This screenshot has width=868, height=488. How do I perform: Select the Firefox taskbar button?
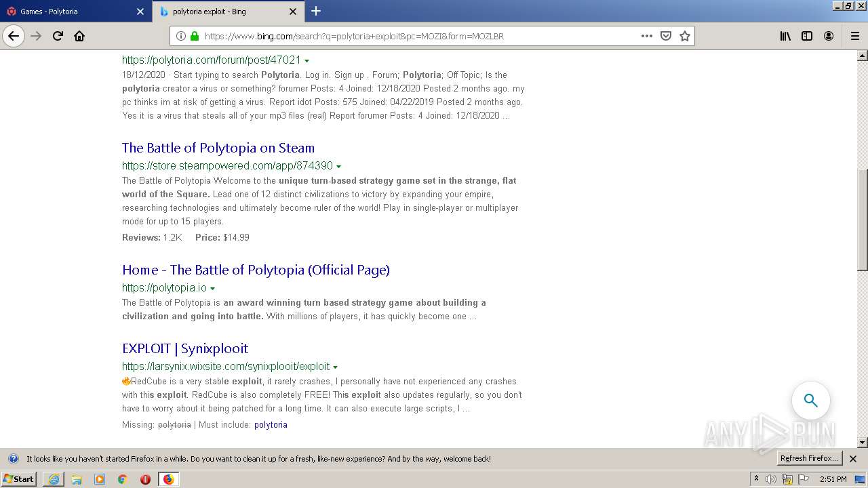point(168,479)
